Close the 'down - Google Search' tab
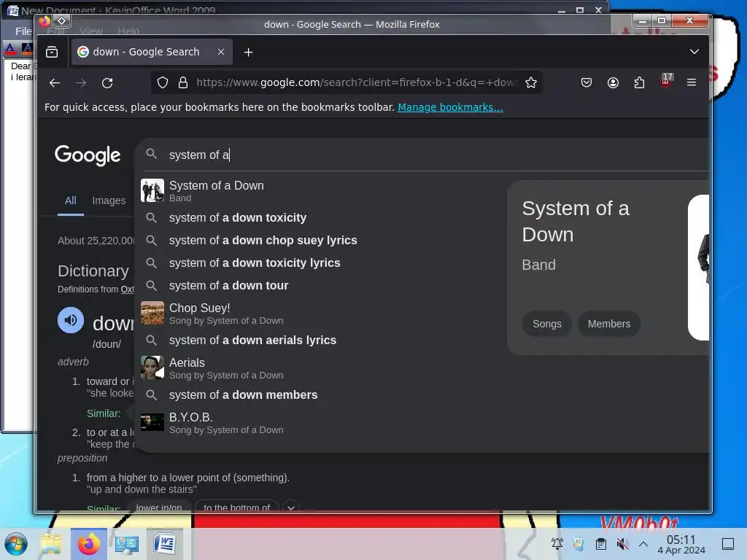The image size is (747, 560). click(x=221, y=52)
